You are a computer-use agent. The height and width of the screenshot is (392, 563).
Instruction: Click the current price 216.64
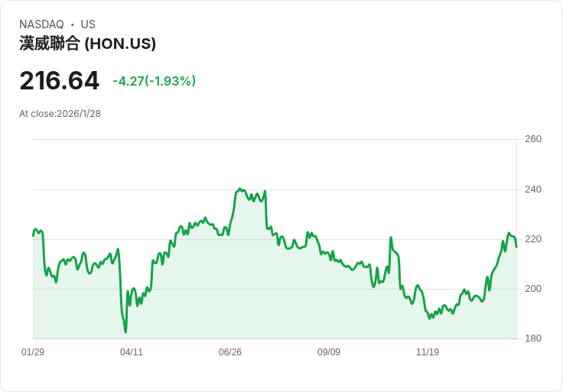point(59,81)
